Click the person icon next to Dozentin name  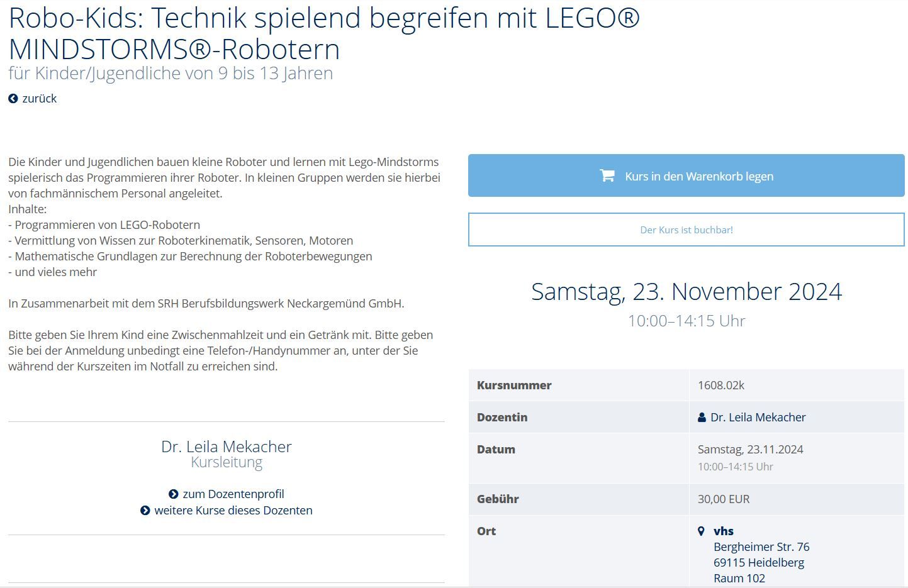(x=702, y=418)
